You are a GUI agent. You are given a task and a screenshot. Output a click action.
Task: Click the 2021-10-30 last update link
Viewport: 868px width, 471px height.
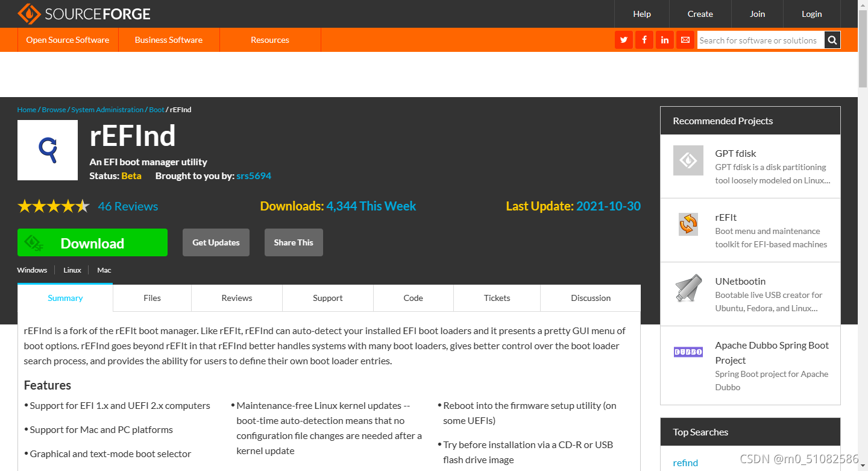(x=608, y=206)
